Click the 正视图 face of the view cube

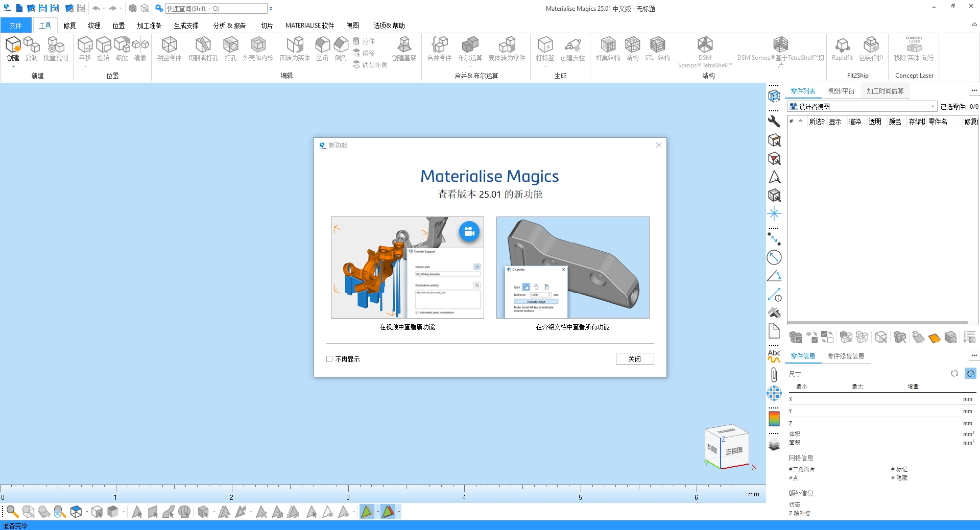point(734,451)
